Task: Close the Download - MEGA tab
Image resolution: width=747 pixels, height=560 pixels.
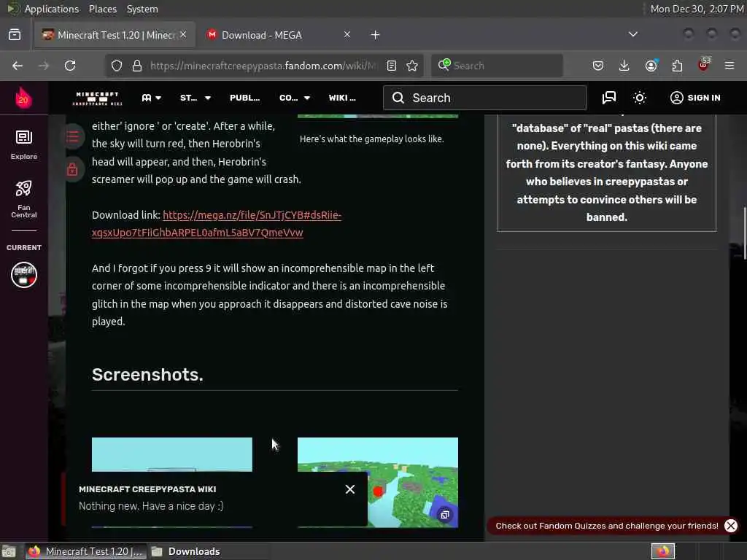Action: coord(347,34)
